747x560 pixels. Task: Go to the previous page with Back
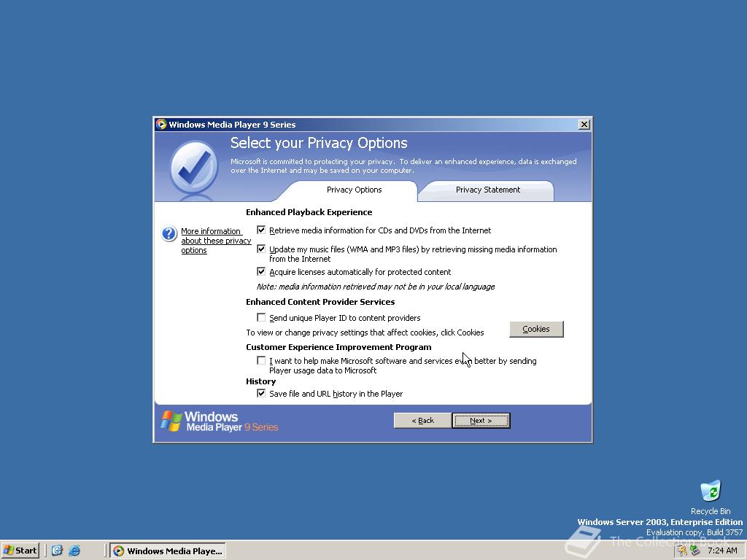point(422,421)
